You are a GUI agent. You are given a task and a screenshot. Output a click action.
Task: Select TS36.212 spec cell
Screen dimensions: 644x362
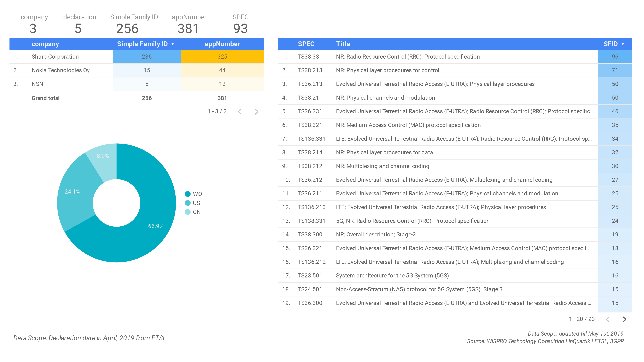tap(310, 180)
